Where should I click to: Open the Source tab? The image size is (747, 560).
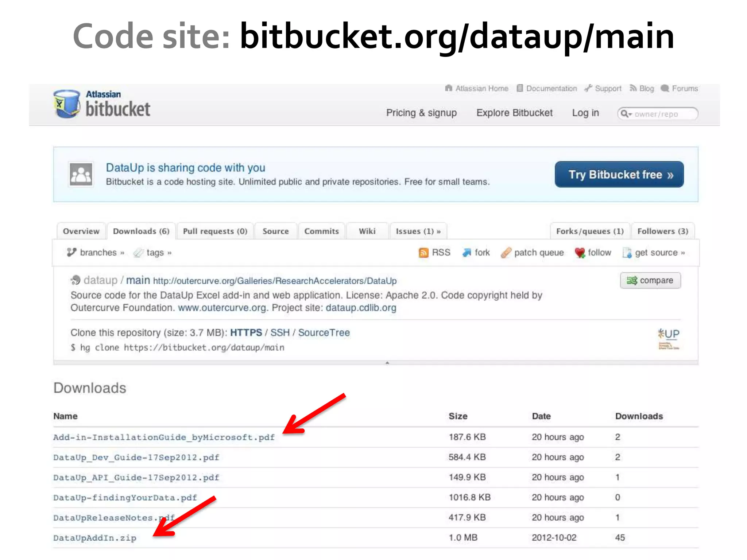276,231
